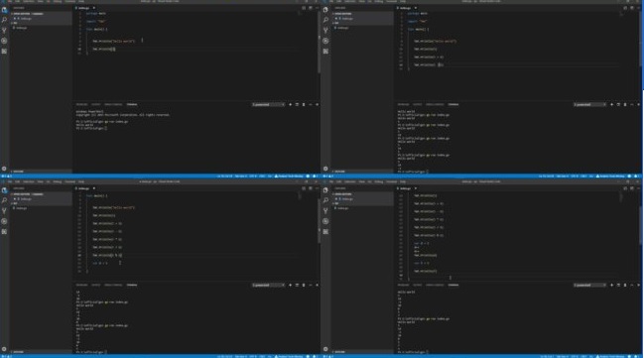
Task: Open powershell terminal selector in top-left window
Action: pyautogui.click(x=268, y=105)
